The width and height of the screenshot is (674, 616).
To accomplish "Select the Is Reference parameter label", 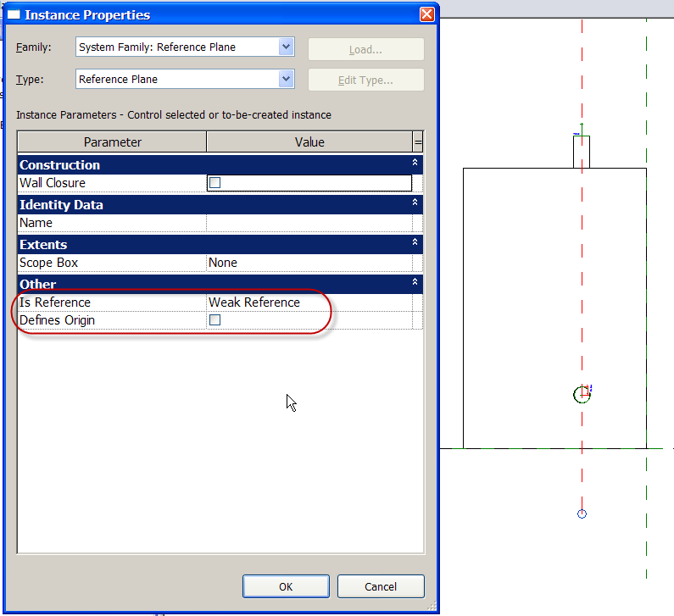I will pyautogui.click(x=55, y=302).
